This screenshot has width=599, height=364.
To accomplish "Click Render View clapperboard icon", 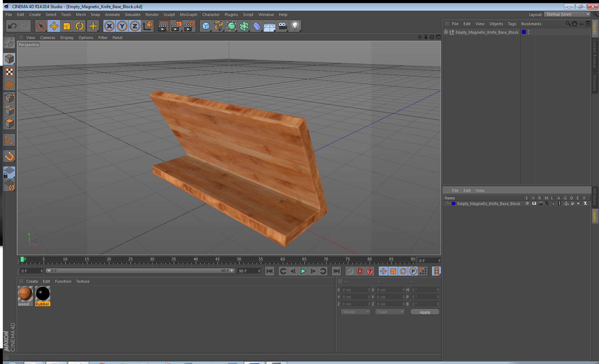I will coord(163,26).
